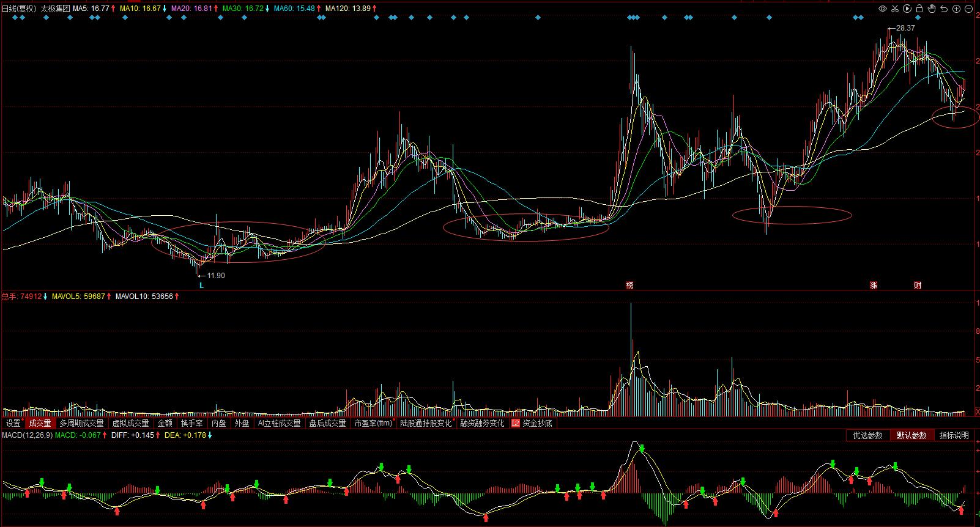Switch to the 换手率 indicator tab

tap(191, 423)
